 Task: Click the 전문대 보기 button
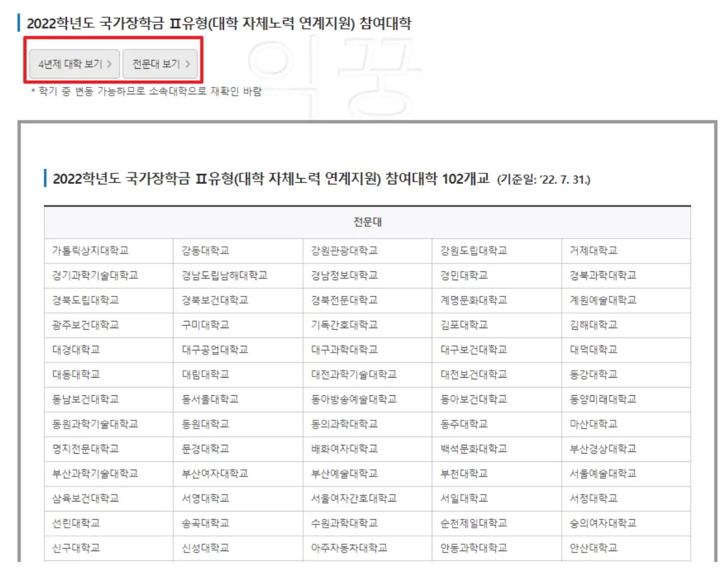160,64
